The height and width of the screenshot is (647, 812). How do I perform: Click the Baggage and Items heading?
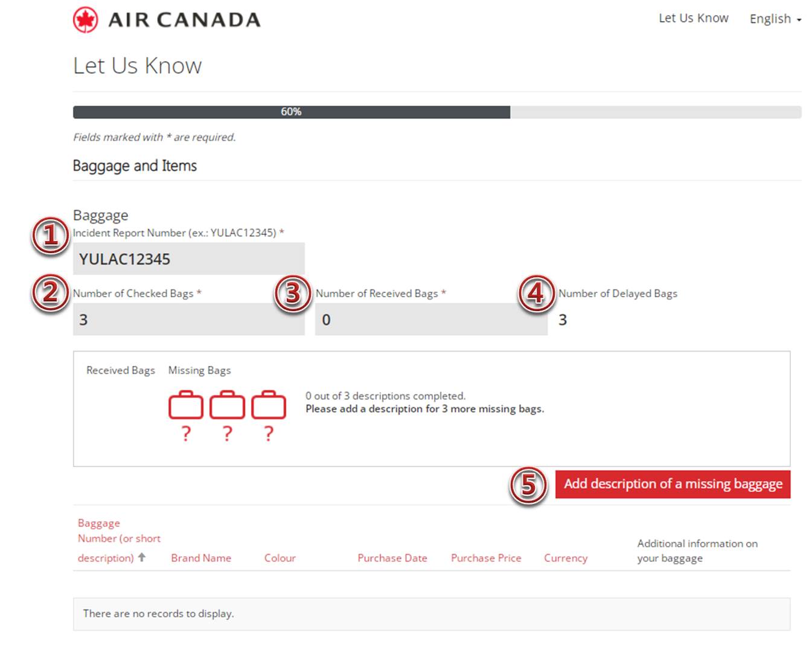[135, 166]
